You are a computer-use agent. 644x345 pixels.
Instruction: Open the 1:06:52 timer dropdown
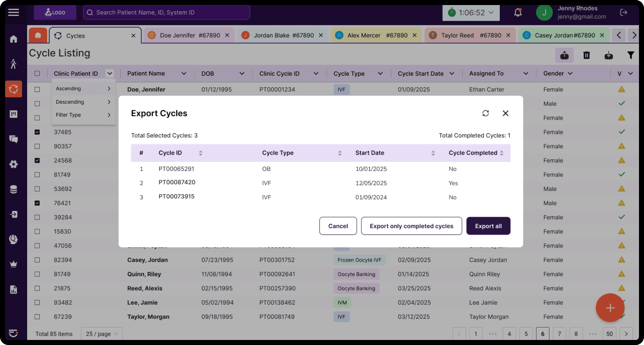471,12
